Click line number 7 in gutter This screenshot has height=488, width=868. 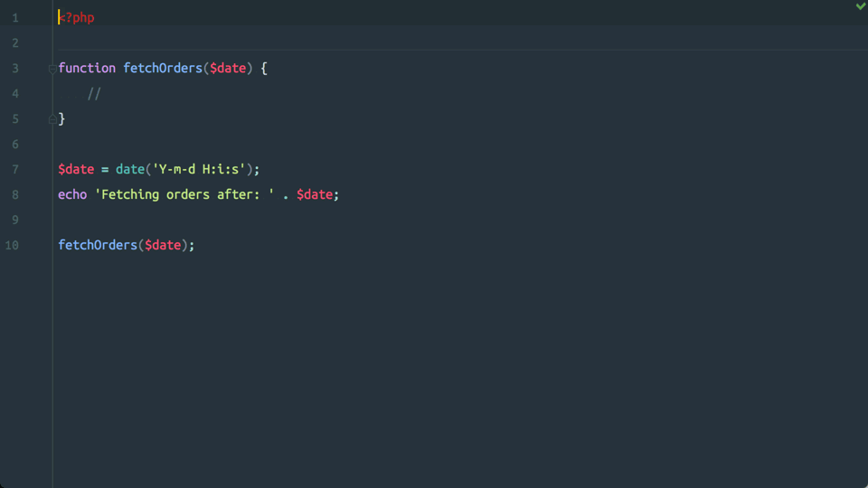[15, 169]
